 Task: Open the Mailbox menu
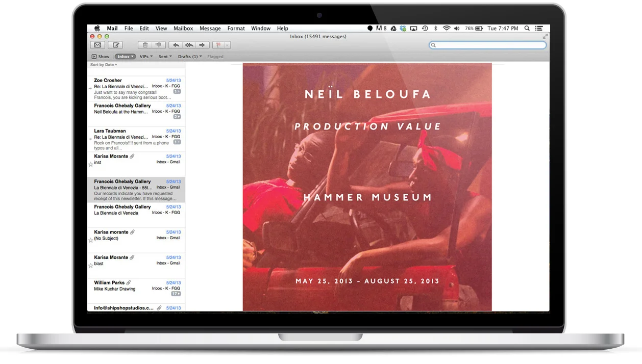[x=183, y=29]
